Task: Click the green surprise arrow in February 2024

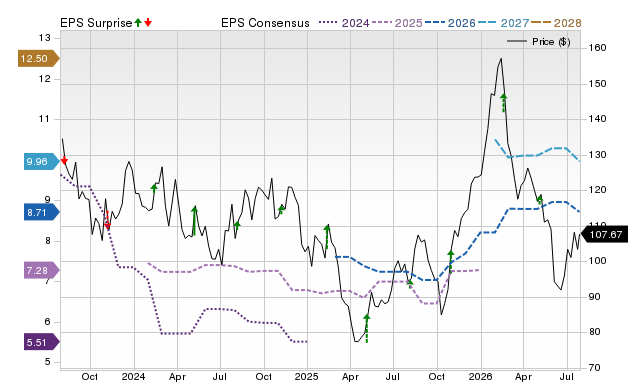Action: click(x=154, y=188)
